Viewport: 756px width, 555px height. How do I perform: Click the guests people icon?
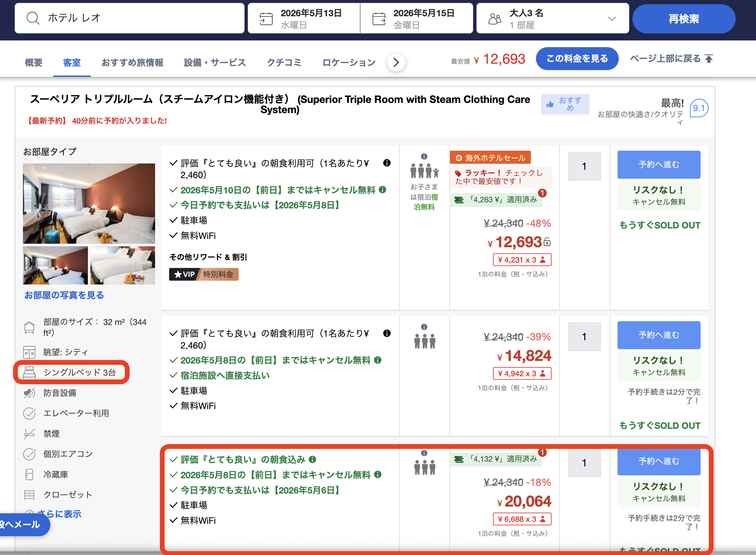495,19
